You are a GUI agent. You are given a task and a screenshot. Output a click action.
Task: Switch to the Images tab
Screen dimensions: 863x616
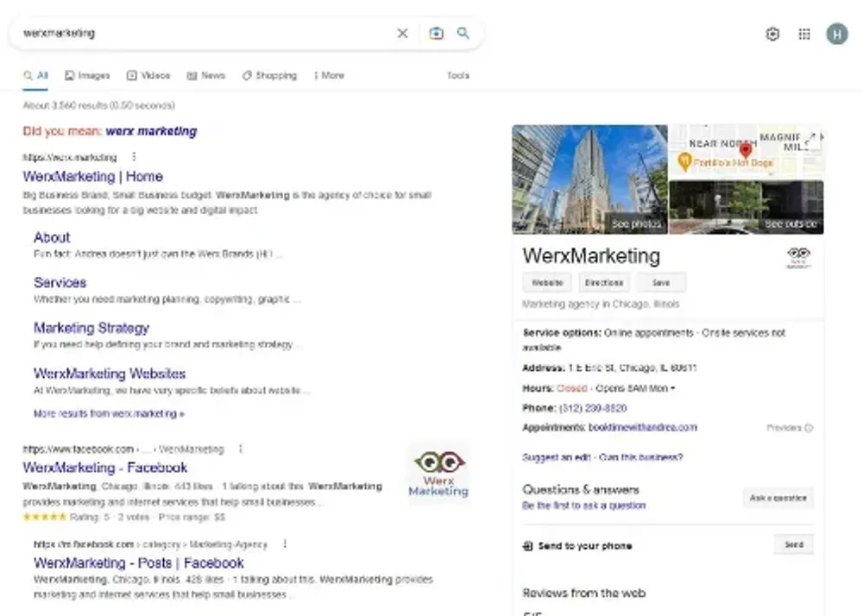pos(87,76)
